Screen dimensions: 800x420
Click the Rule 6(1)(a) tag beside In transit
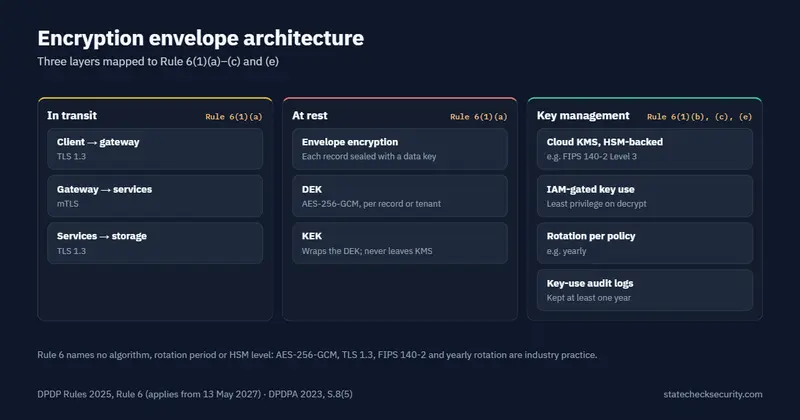click(234, 116)
